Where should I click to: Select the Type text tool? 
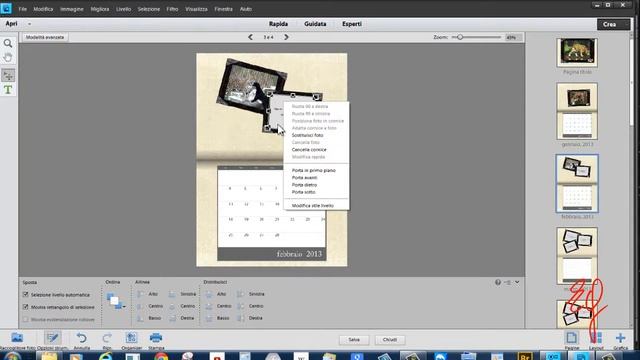pyautogui.click(x=8, y=90)
